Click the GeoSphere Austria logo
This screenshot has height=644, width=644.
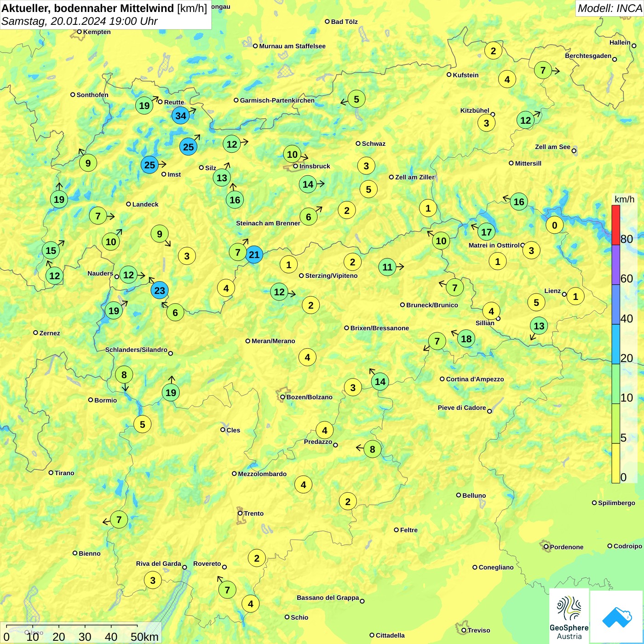click(569, 616)
